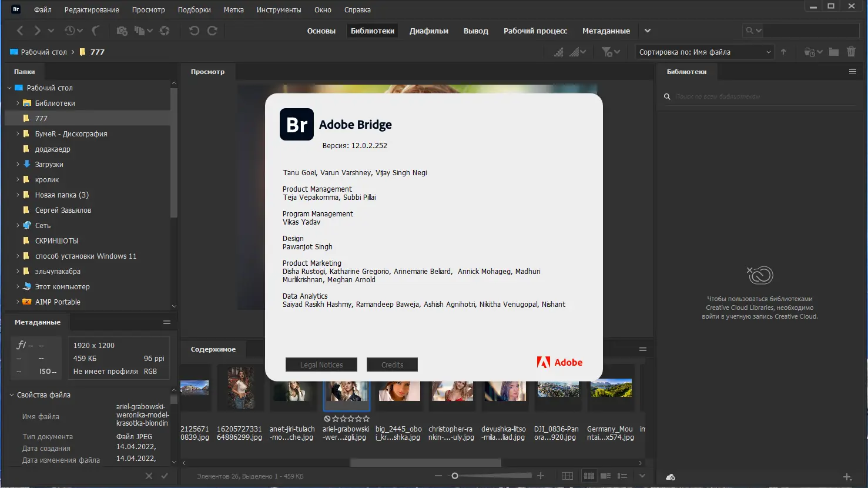Viewport: 868px width, 488px height.
Task: Toggle grid lock view in status bar
Action: tap(567, 476)
